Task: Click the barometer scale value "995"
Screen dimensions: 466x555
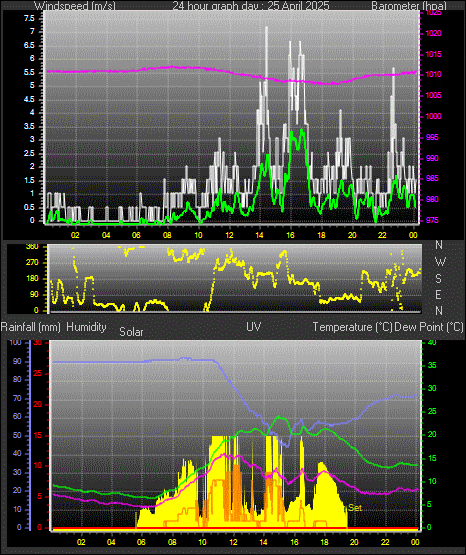Action: 432,137
